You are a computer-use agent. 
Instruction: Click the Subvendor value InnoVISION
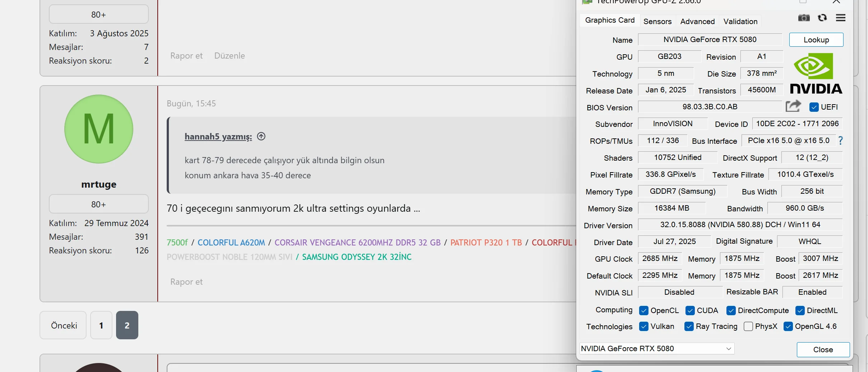pyautogui.click(x=673, y=124)
